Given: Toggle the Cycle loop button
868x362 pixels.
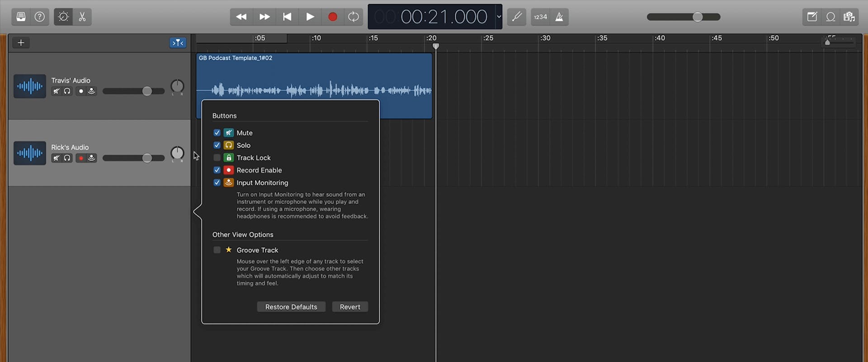Looking at the screenshot, I should (x=354, y=17).
